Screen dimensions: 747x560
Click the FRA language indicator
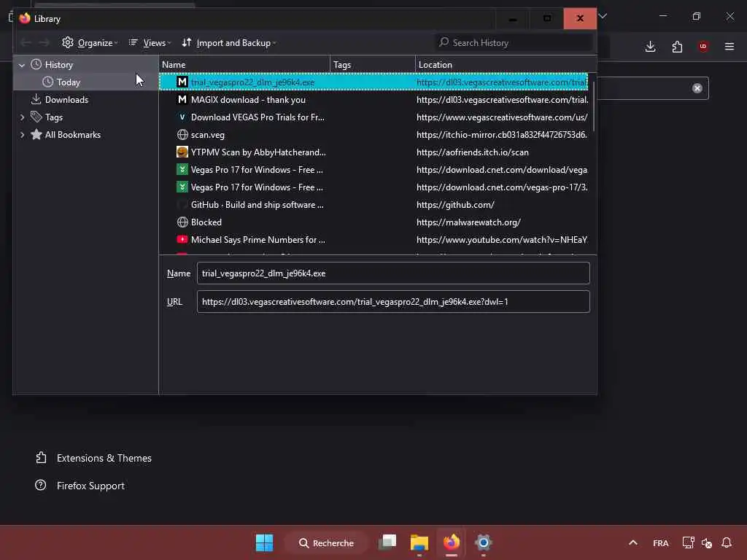point(661,543)
